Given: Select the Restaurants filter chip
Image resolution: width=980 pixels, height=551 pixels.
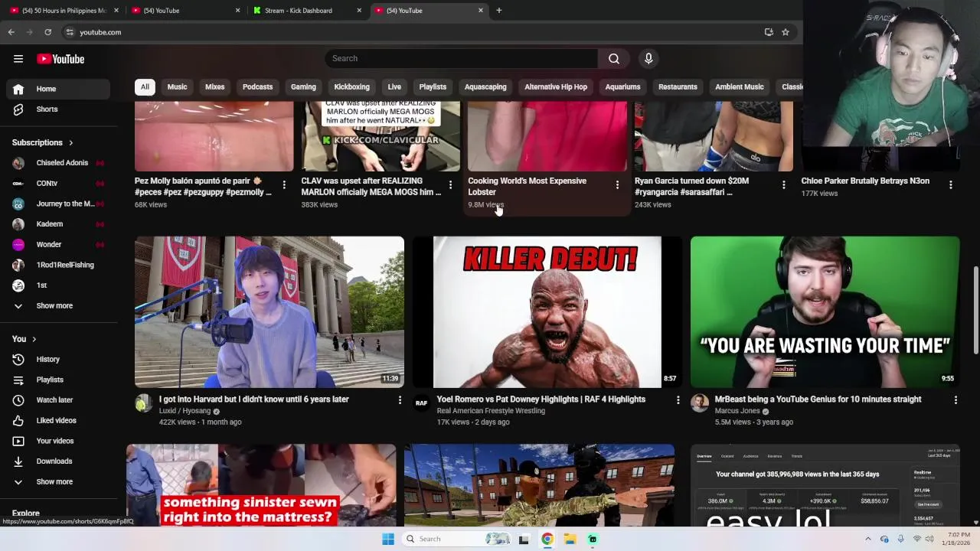Looking at the screenshot, I should [x=678, y=86].
